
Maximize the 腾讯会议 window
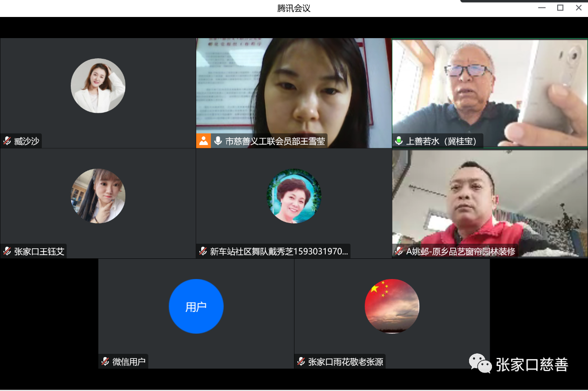tap(560, 8)
